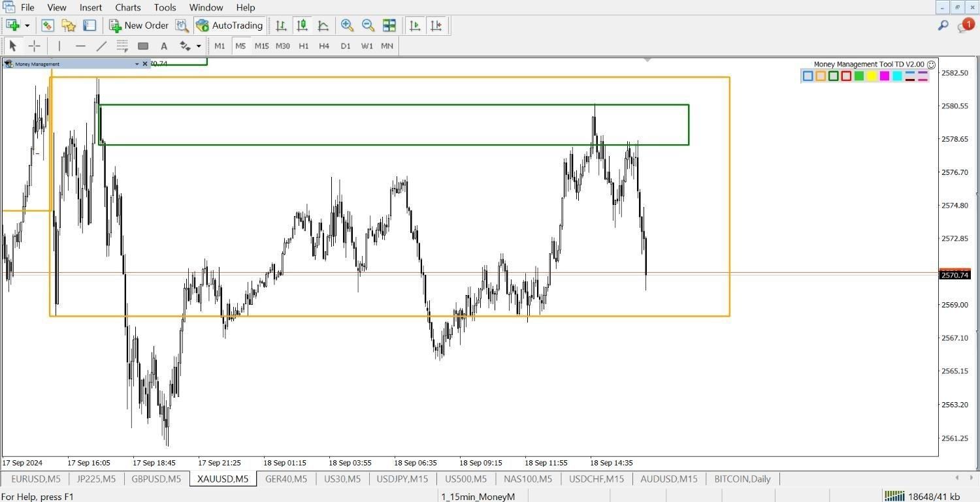Screen dimensions: 980x502
Task: Toggle the AutoTrading button
Action: (x=229, y=25)
